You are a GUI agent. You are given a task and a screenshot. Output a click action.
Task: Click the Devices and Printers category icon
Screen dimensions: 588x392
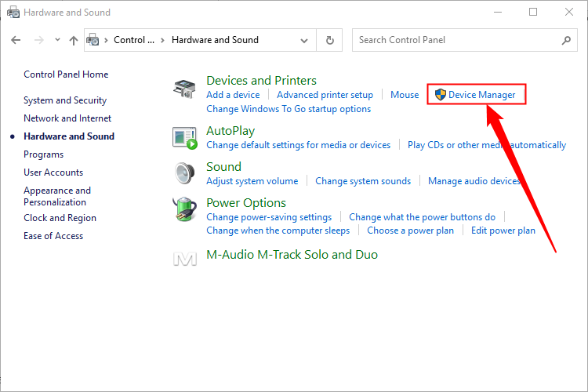coord(184,89)
